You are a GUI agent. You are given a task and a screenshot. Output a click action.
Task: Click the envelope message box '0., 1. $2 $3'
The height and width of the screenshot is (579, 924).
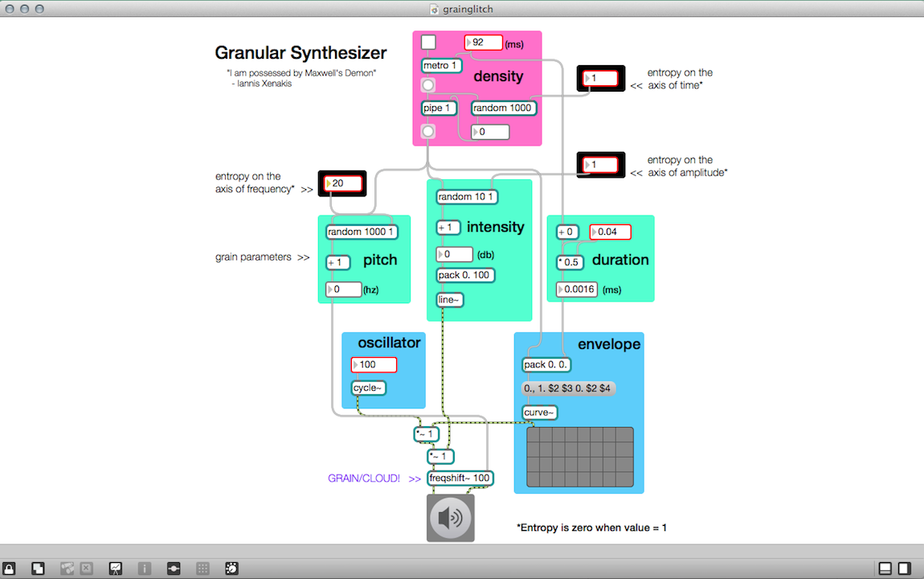567,388
